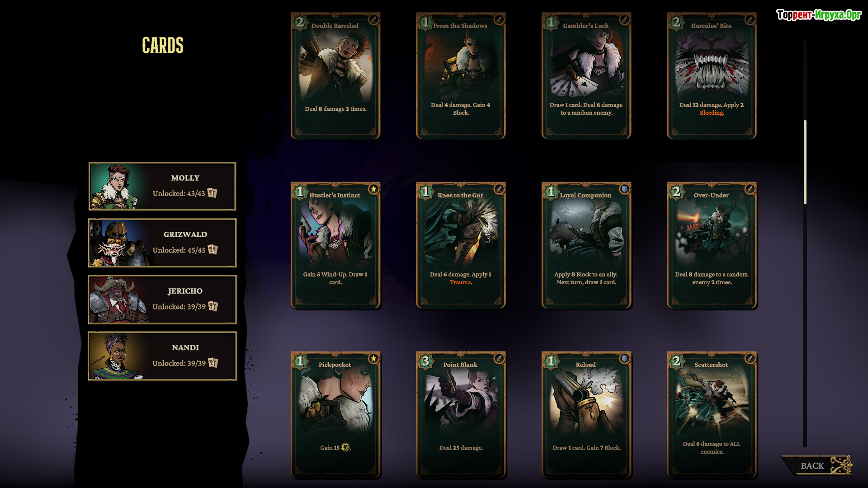Show Nandi's card collection
Screen dimensions: 868x488
pyautogui.click(x=162, y=356)
